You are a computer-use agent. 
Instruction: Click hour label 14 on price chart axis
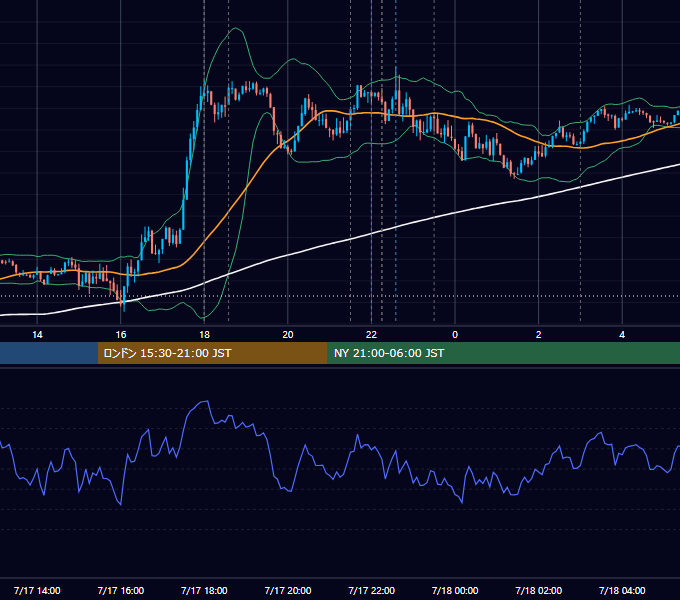(x=37, y=335)
